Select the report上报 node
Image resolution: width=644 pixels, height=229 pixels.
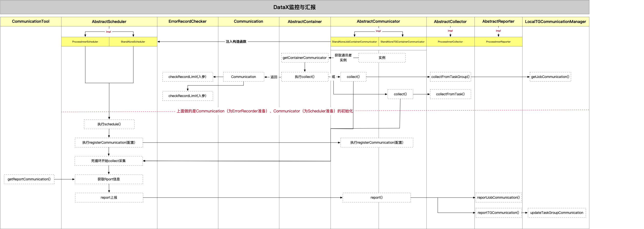pos(109,197)
